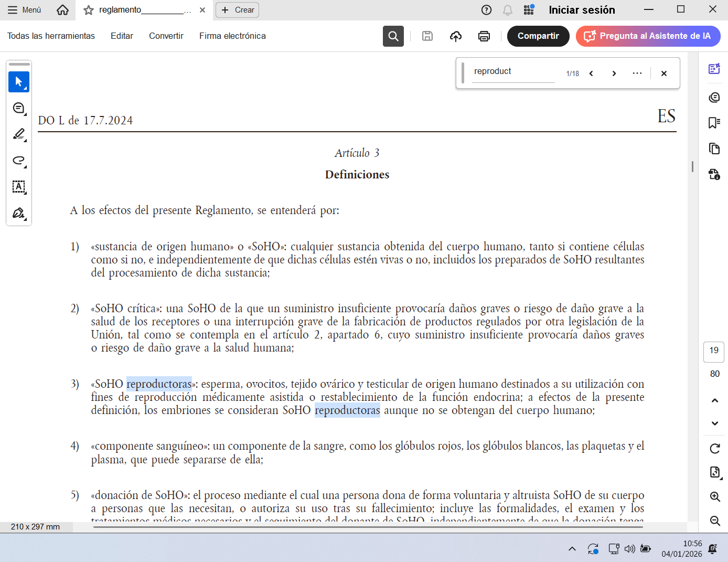Go to previous search result
The image size is (728, 562).
pyautogui.click(x=591, y=73)
